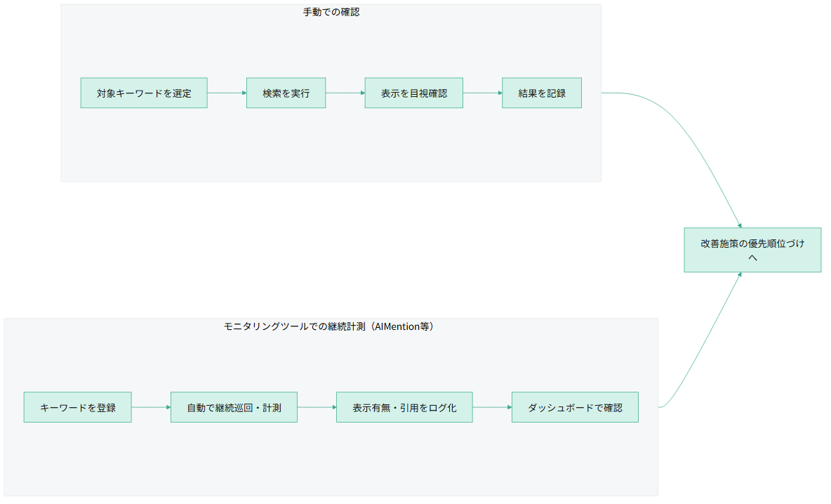This screenshot has width=831, height=504.
Task: Click the 検索を実行 node
Action: tap(286, 93)
